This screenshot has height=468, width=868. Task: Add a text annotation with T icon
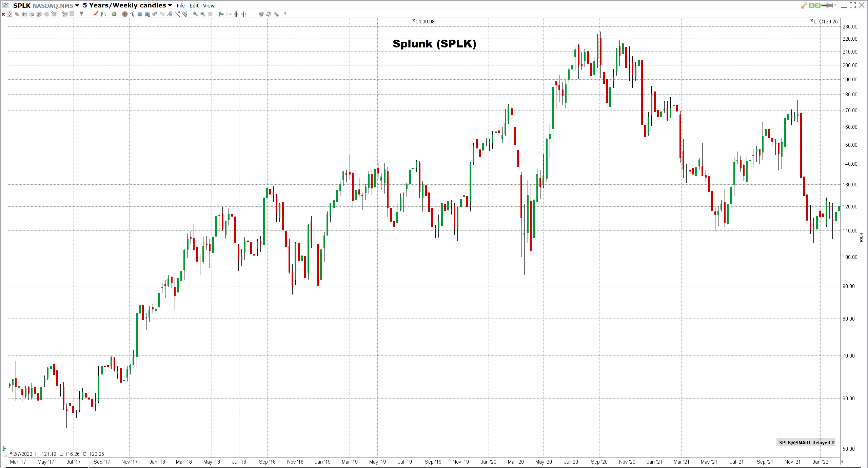pyautogui.click(x=140, y=14)
